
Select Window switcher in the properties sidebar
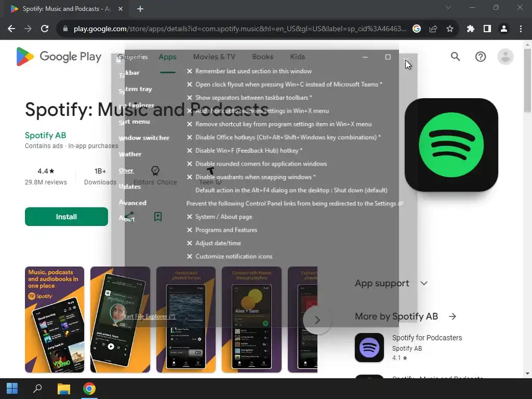click(x=144, y=138)
